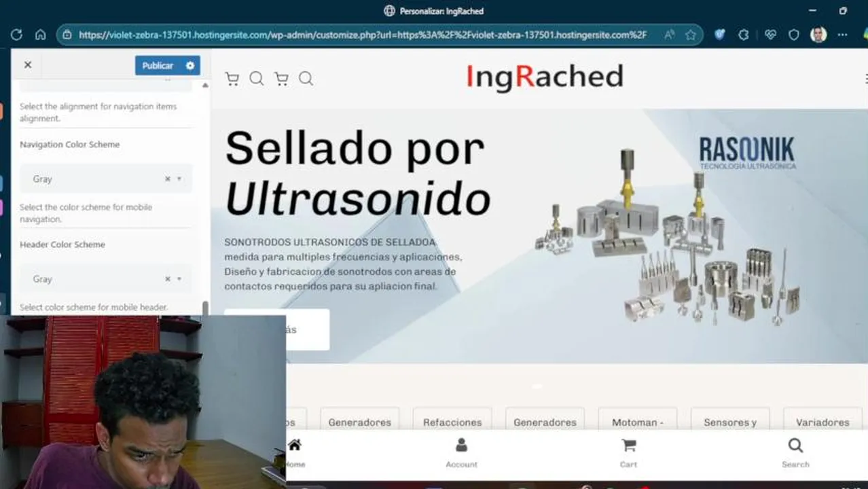The image size is (868, 489).
Task: Click the sonotrodes product image
Action: [x=668, y=238]
